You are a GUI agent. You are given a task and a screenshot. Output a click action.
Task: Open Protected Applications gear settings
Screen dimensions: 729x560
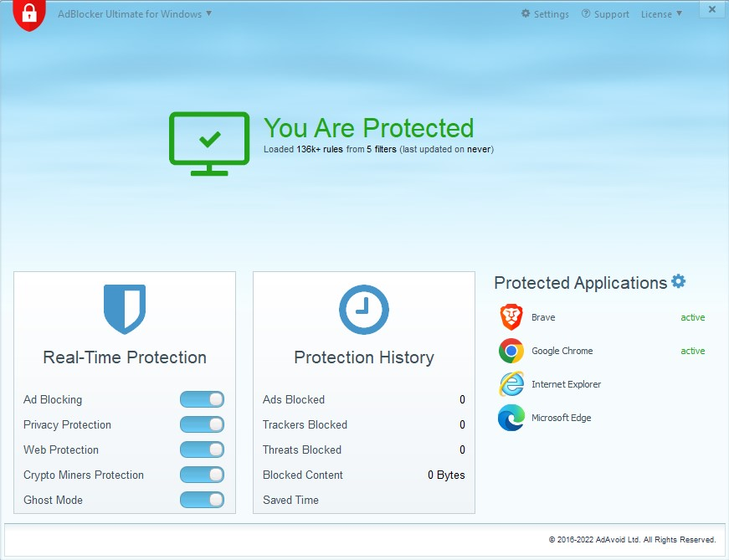pyautogui.click(x=678, y=281)
